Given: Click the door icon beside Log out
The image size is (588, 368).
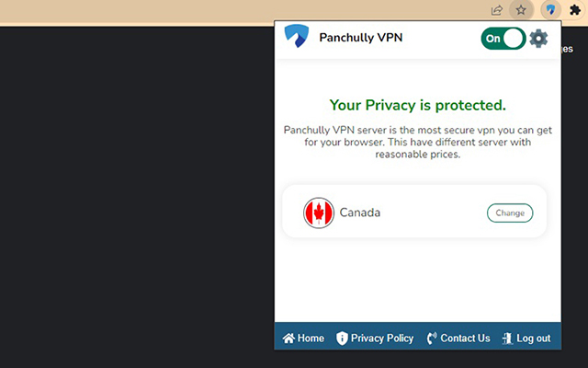Looking at the screenshot, I should point(507,339).
